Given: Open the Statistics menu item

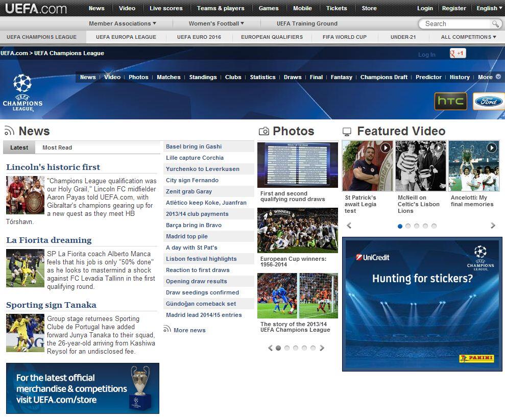Looking at the screenshot, I should 262,77.
